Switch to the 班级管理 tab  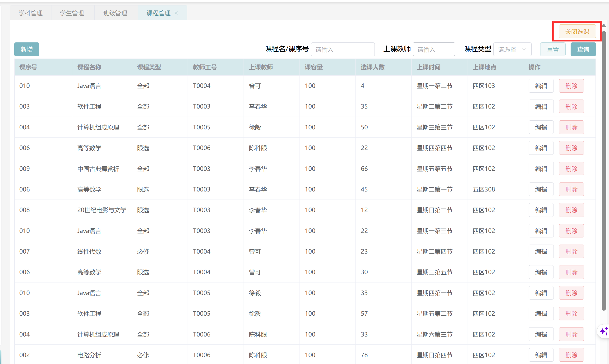(x=115, y=13)
